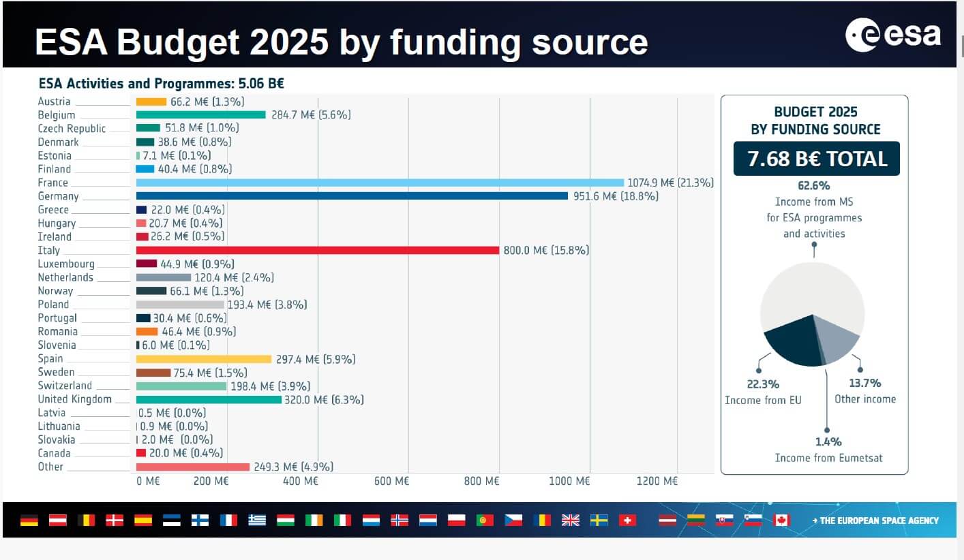Click the dark navy EU income pie slice

pyautogui.click(x=794, y=343)
